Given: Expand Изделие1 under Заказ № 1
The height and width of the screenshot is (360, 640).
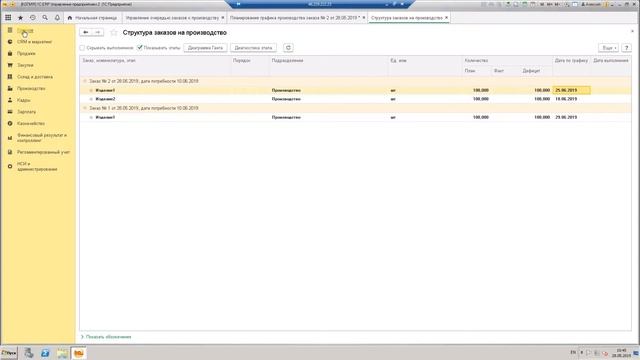Looking at the screenshot, I should click(91, 117).
